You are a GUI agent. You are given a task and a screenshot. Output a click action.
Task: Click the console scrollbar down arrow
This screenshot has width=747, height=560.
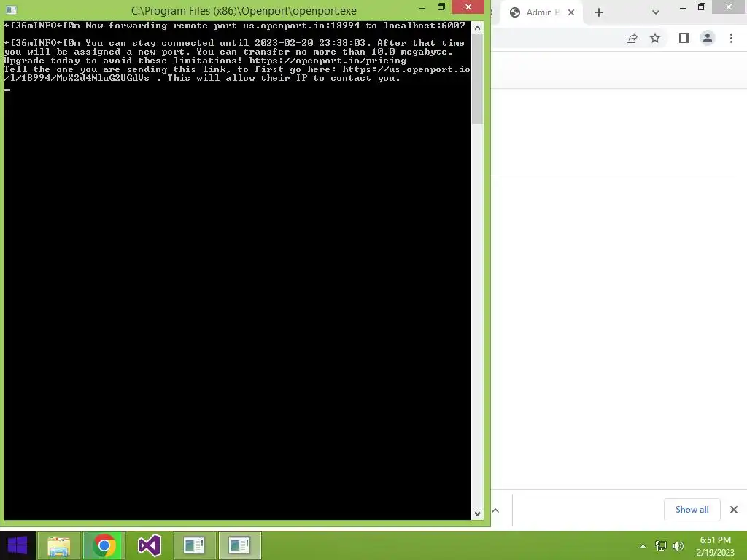[x=477, y=514]
